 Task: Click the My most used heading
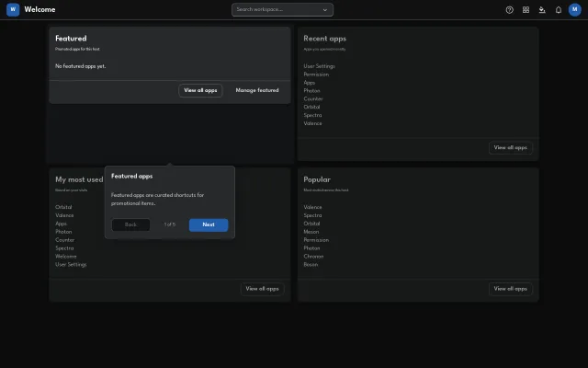[79, 179]
